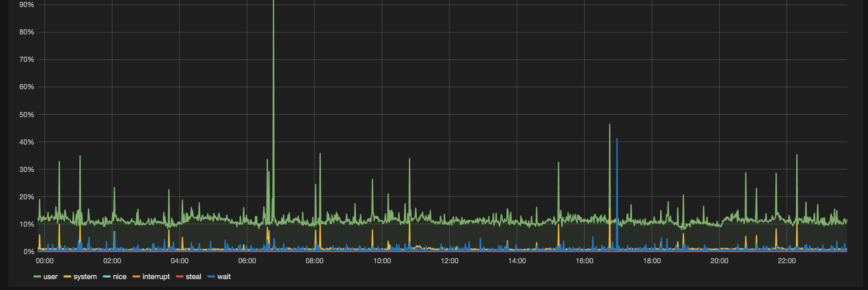
Task: Click the 16:00 time axis label
Action: pos(584,261)
